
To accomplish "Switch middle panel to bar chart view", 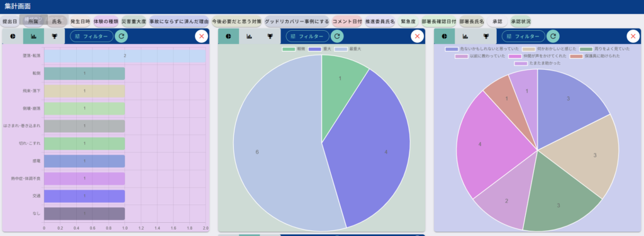I will point(249,36).
